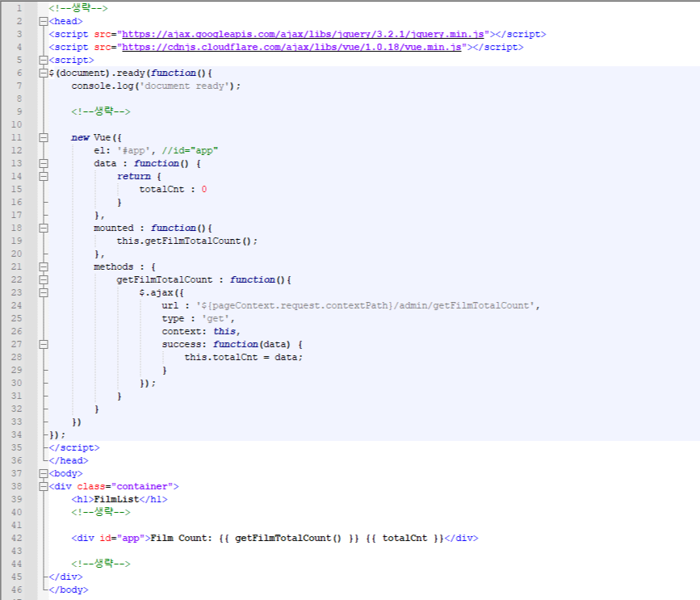Click the type : 'get' value

(x=198, y=318)
